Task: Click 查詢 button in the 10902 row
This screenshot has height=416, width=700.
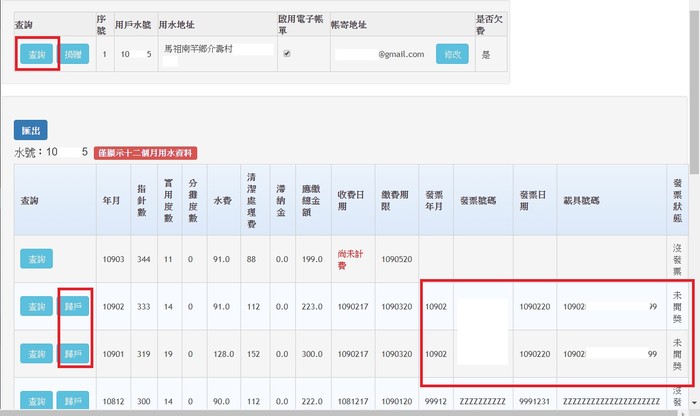Action: coord(37,306)
